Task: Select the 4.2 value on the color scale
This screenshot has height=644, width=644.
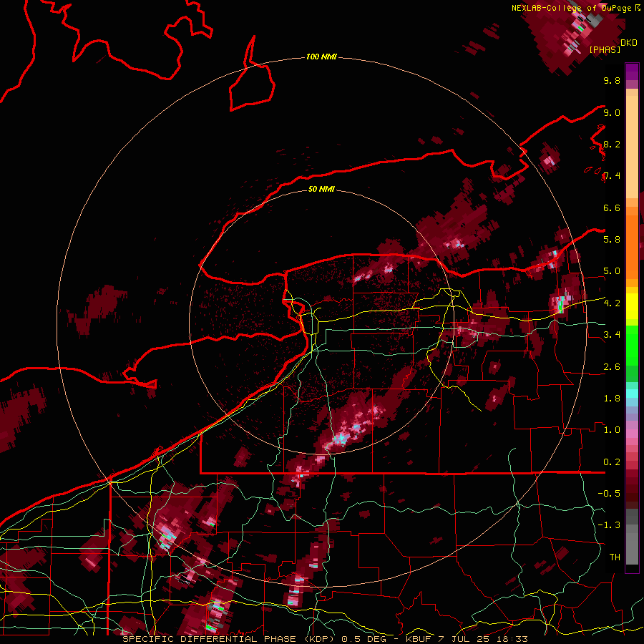Action: click(612, 303)
